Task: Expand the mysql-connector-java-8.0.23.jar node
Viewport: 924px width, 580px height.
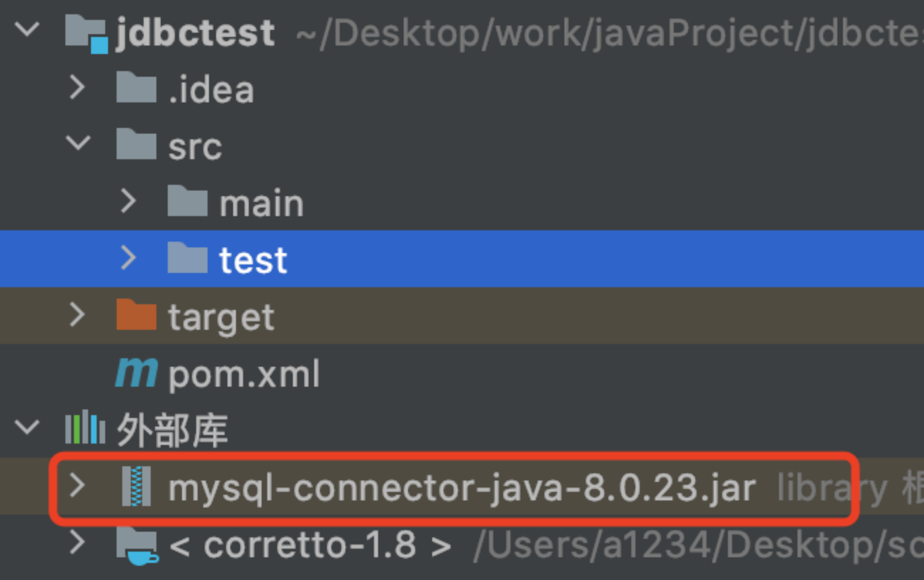Action: (x=77, y=485)
